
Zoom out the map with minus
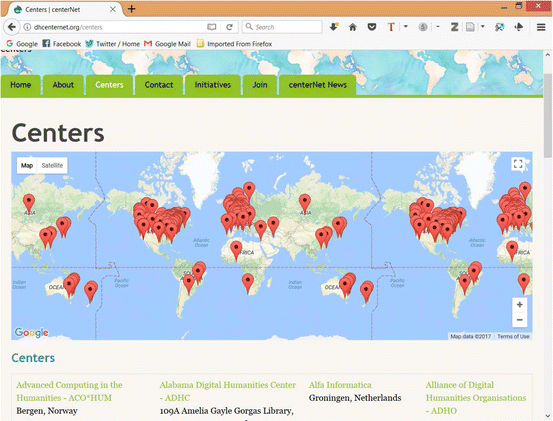coord(519,320)
